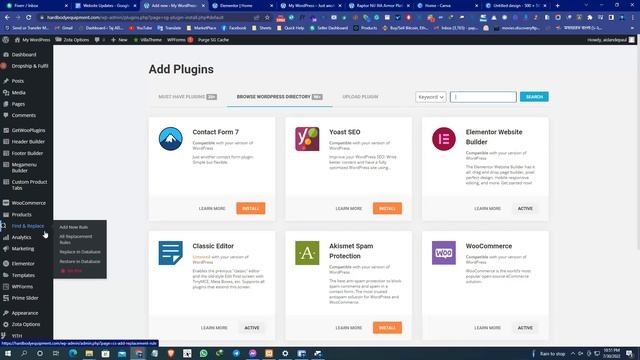Switch to the Elementor Home browser tab
This screenshot has height=360, width=640.
tap(242, 6)
